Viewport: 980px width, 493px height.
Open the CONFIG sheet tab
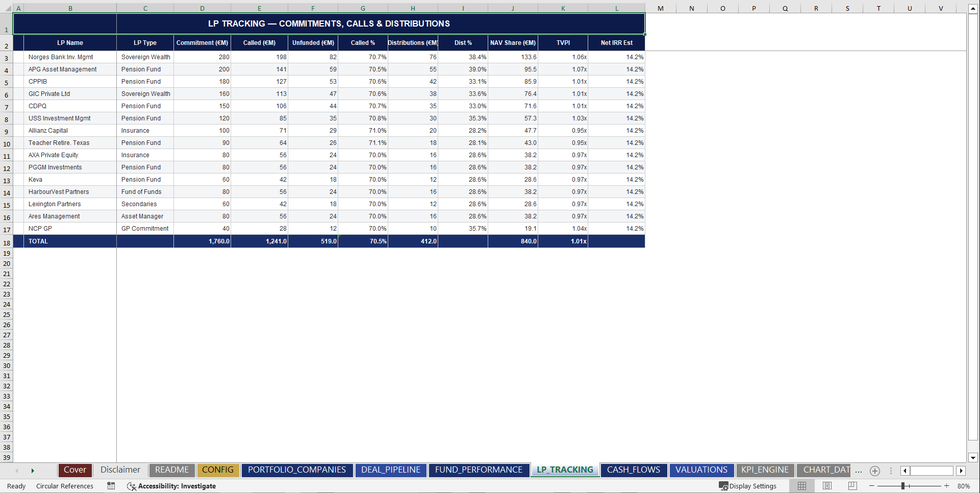tap(218, 470)
